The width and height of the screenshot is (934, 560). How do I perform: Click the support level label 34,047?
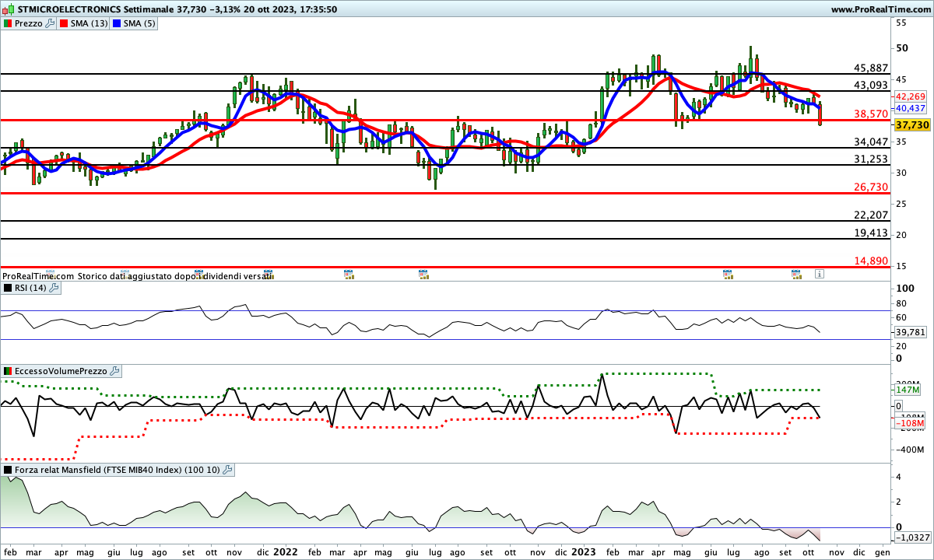click(871, 142)
